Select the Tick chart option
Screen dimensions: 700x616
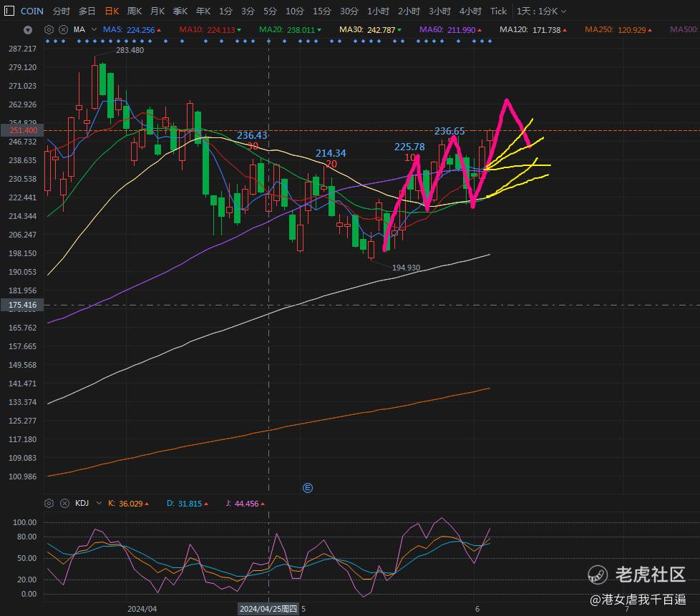point(498,11)
